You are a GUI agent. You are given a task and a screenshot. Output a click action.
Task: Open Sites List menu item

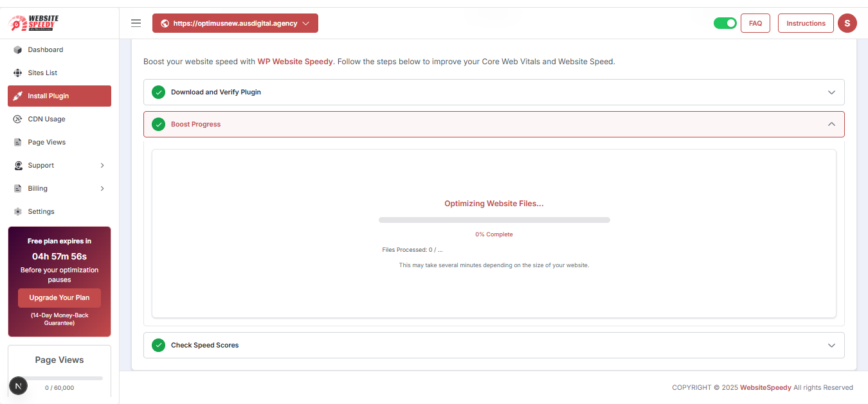coord(59,73)
